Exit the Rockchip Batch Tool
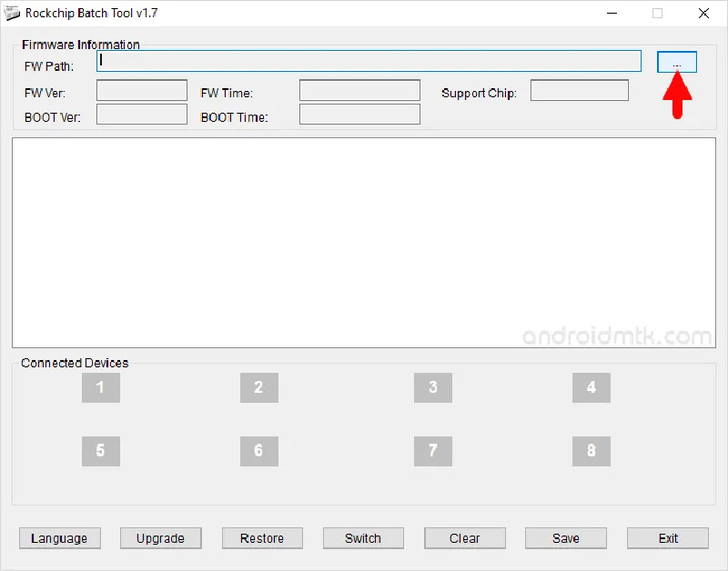The width and height of the screenshot is (728, 571). [668, 538]
